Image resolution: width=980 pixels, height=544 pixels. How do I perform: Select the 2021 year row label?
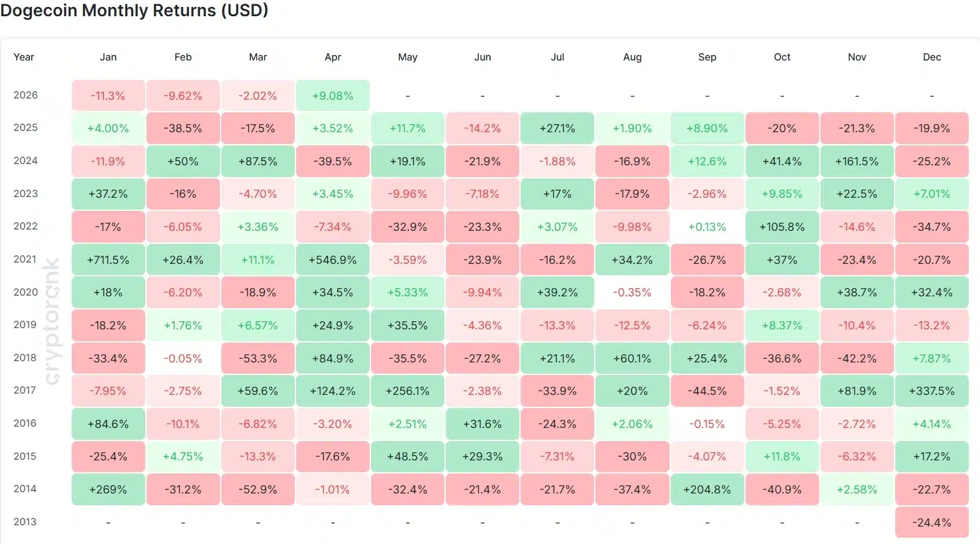coord(26,259)
